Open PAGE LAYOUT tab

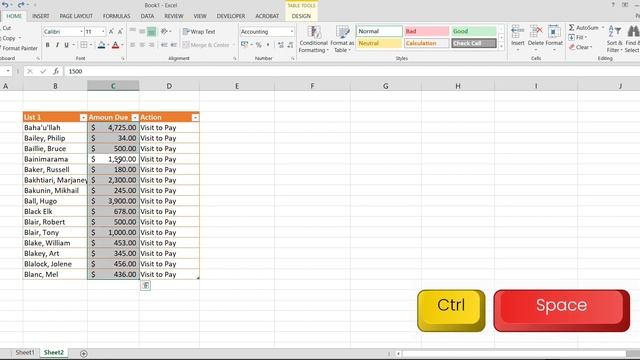(76, 16)
